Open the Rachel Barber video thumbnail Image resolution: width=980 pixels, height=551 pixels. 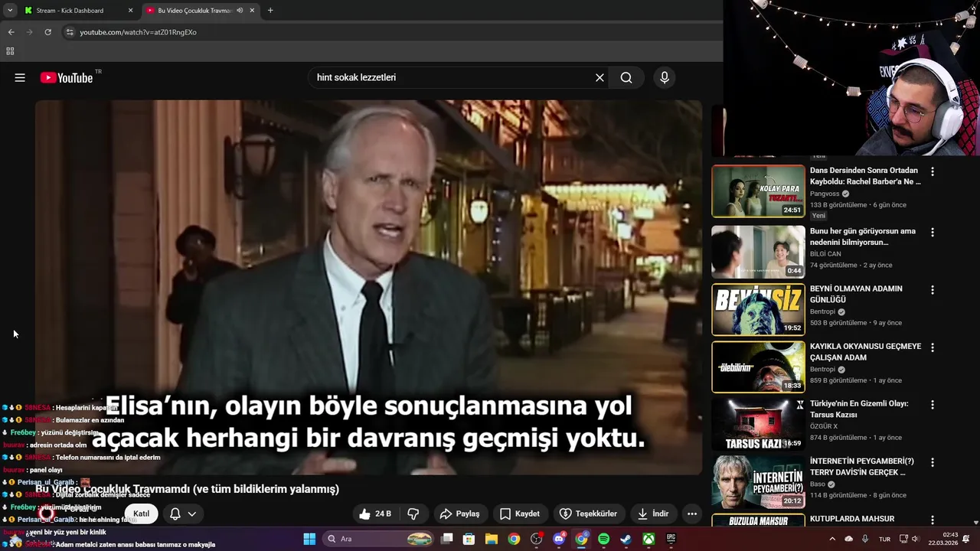click(x=758, y=191)
